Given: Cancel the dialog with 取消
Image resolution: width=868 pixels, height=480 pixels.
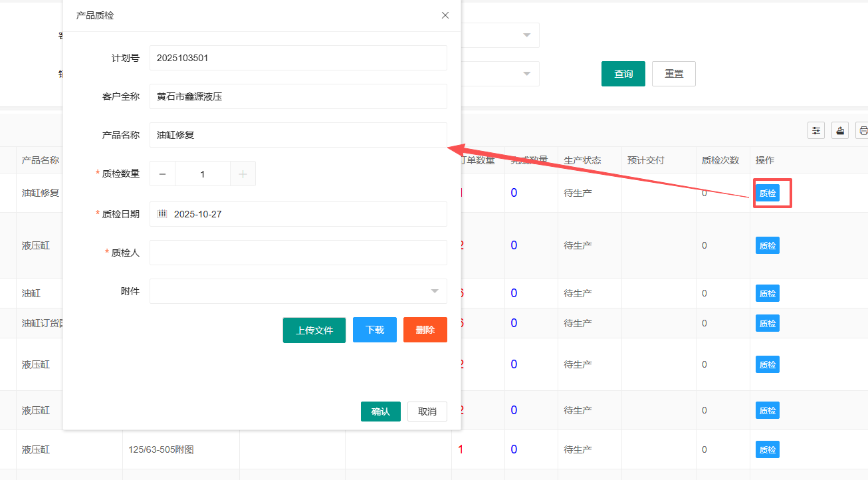Looking at the screenshot, I should pos(427,412).
